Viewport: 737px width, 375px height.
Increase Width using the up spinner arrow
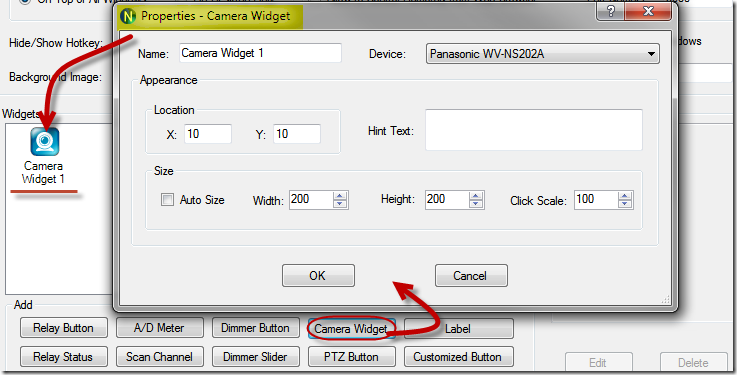point(340,195)
